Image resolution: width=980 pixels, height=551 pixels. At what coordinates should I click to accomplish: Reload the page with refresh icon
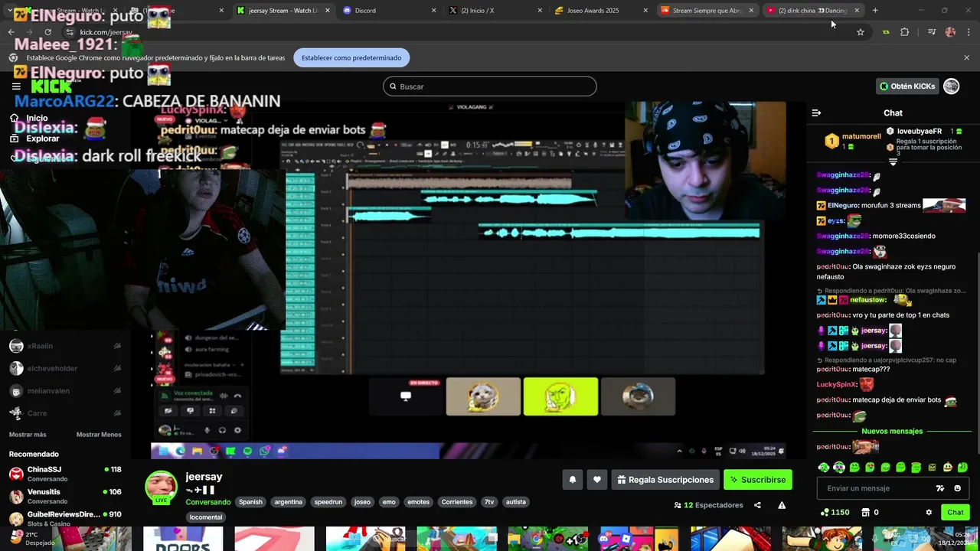(47, 32)
